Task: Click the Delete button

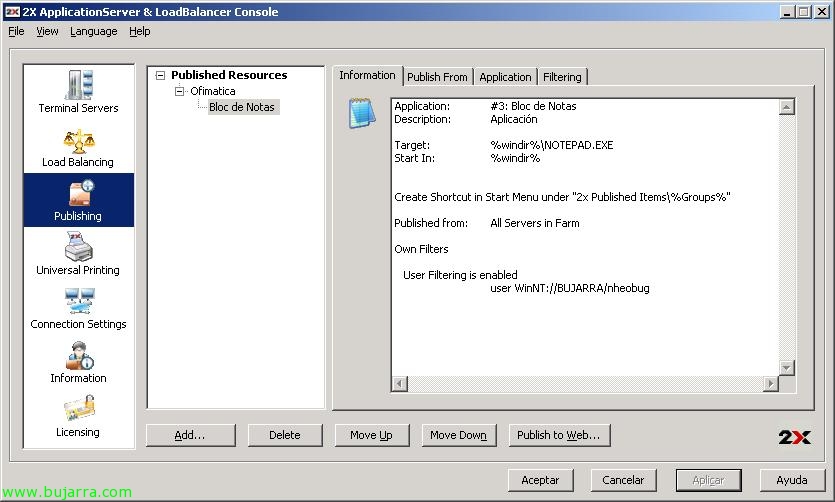Action: point(285,435)
